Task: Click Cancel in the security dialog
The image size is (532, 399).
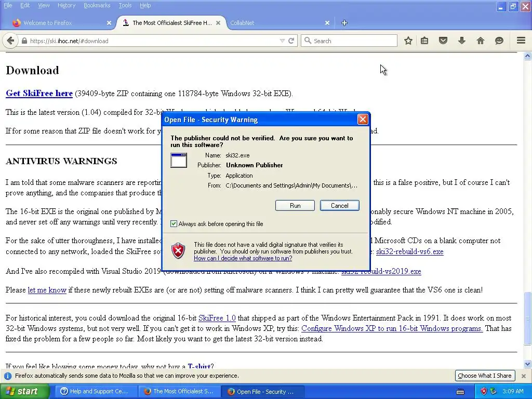Action: click(339, 206)
